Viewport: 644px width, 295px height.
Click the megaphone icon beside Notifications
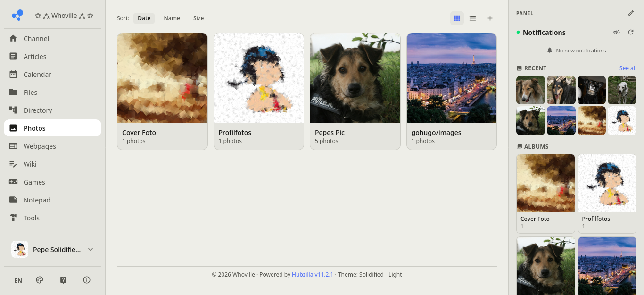point(616,32)
